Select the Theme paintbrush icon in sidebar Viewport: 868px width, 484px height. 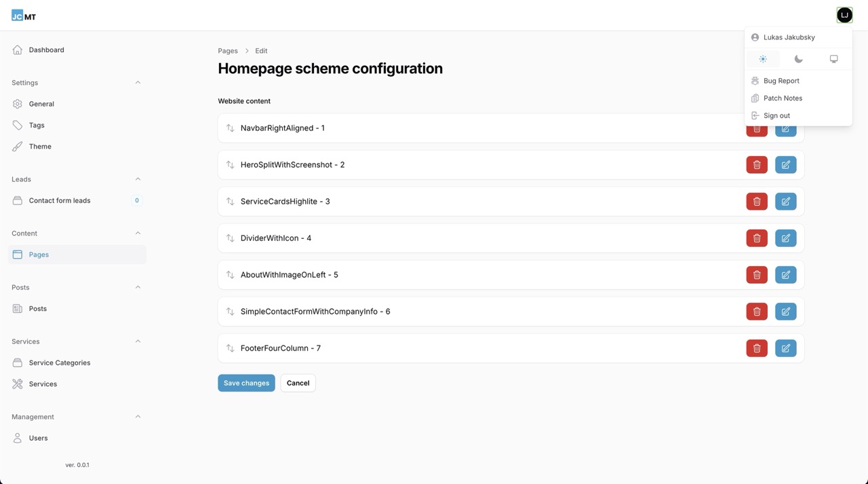click(16, 146)
